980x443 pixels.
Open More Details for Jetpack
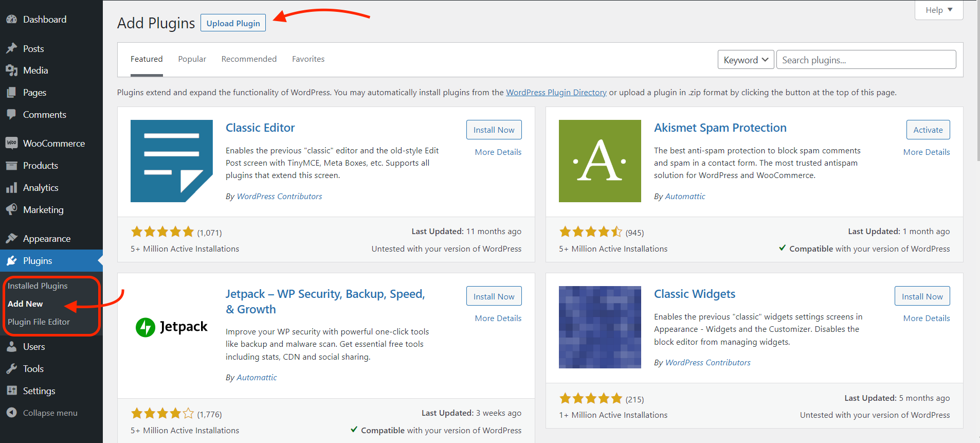click(x=498, y=318)
